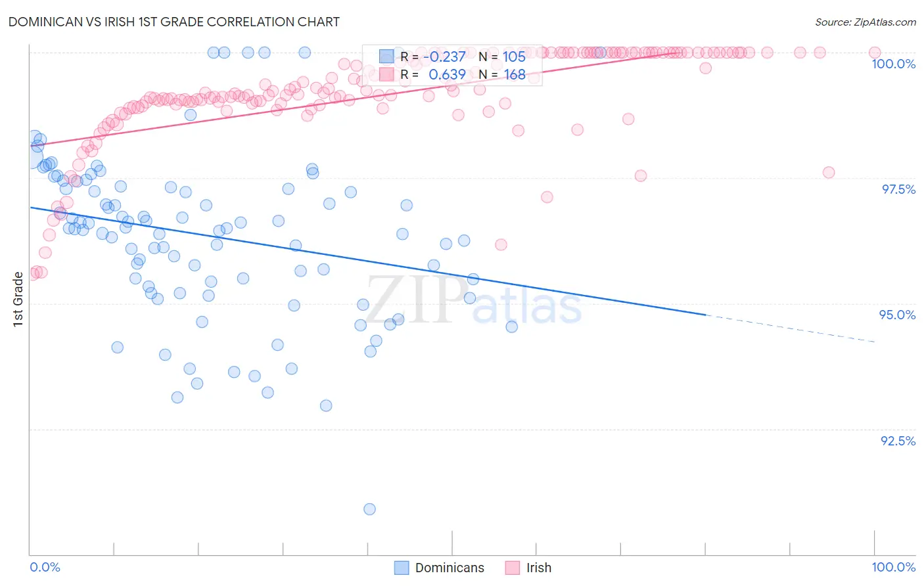Image resolution: width=924 pixels, height=586 pixels.
Task: Click the 100.0% x-axis label
Action: pos(894,567)
